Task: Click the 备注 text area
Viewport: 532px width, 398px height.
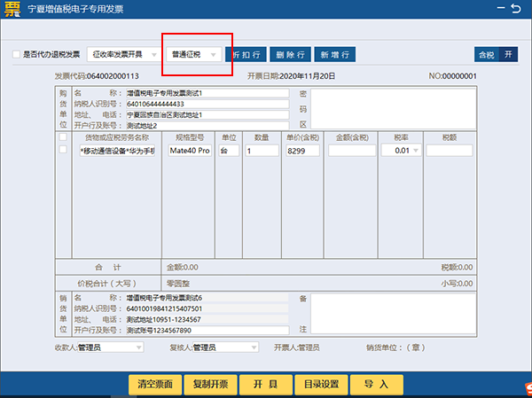Action: tap(394, 314)
